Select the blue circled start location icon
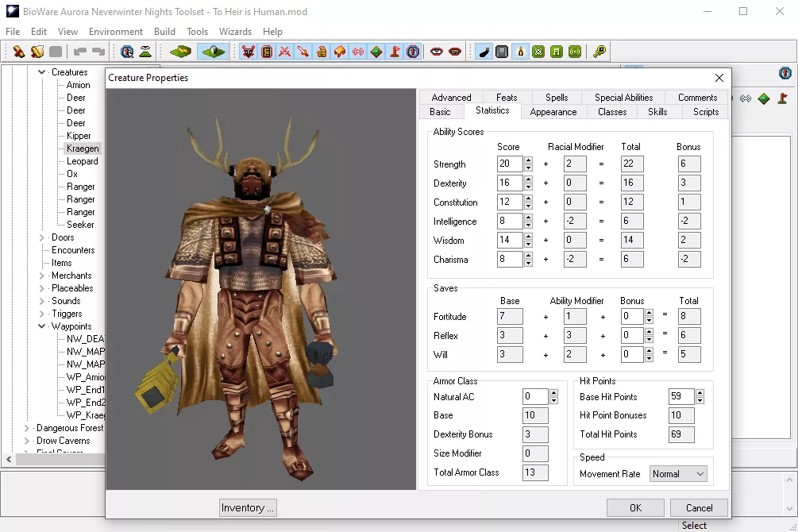798x532 pixels. (x=413, y=52)
